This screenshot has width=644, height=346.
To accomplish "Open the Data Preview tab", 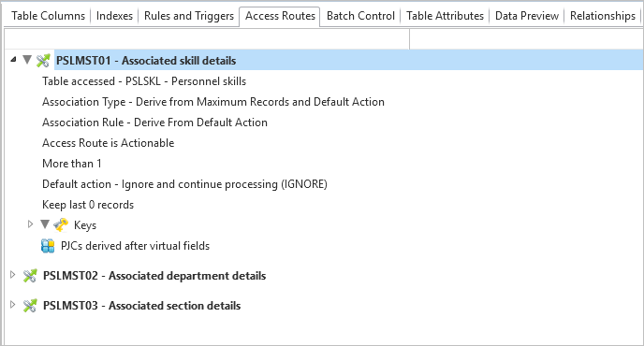I will 527,16.
